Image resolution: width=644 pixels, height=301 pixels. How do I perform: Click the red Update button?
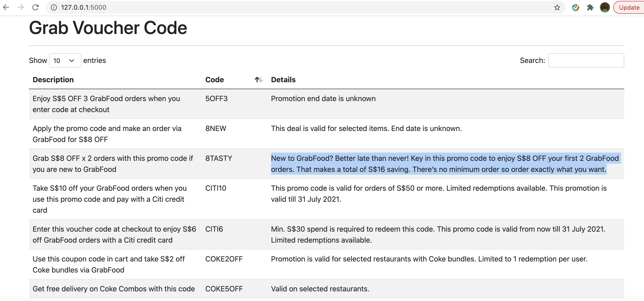[629, 8]
